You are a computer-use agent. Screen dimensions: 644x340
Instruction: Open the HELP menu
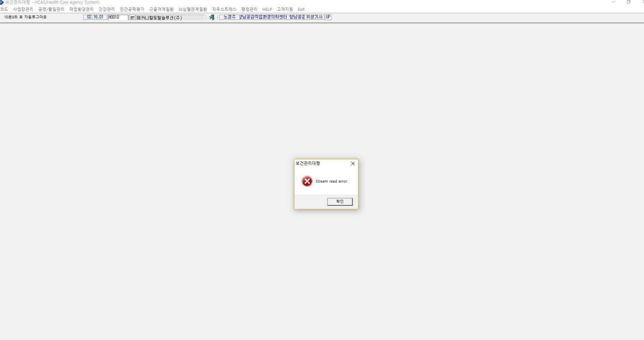point(267,10)
